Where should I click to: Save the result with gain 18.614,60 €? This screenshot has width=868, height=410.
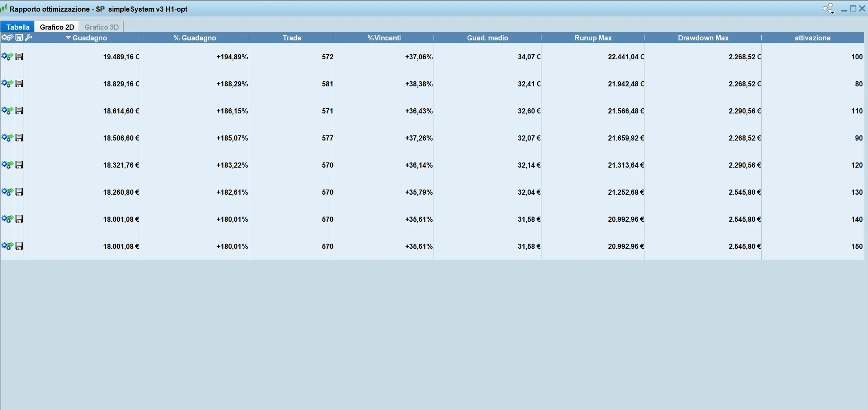[x=19, y=110]
